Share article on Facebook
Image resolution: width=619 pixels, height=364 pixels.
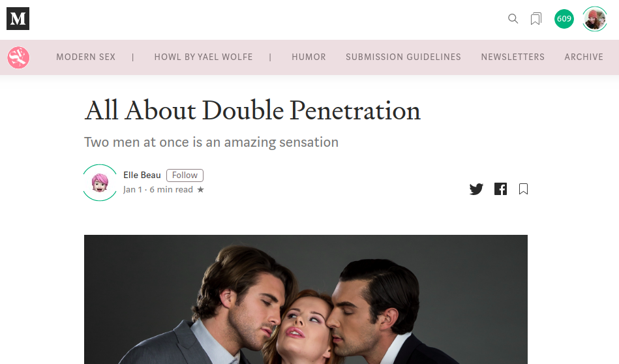pos(500,189)
